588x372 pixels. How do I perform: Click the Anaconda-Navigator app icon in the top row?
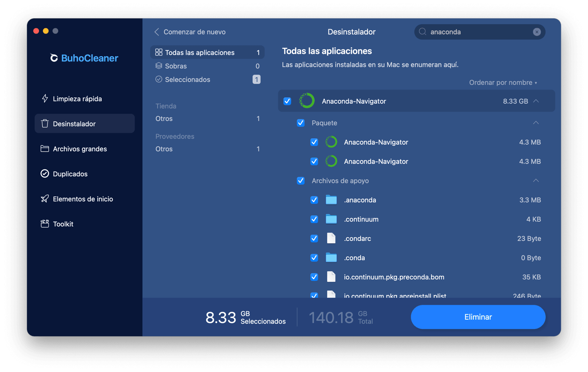click(307, 101)
